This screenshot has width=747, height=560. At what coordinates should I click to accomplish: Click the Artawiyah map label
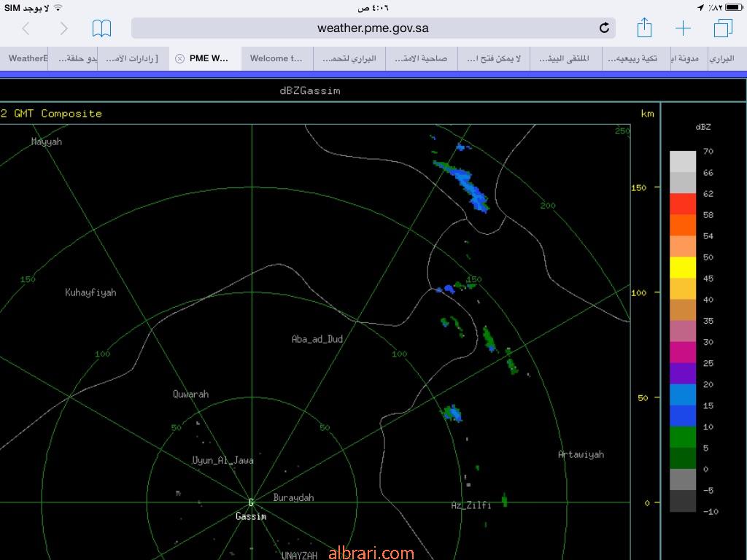coord(581,454)
